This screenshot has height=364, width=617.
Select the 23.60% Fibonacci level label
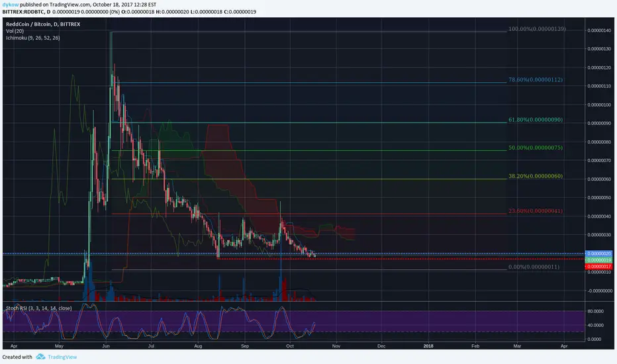536,211
